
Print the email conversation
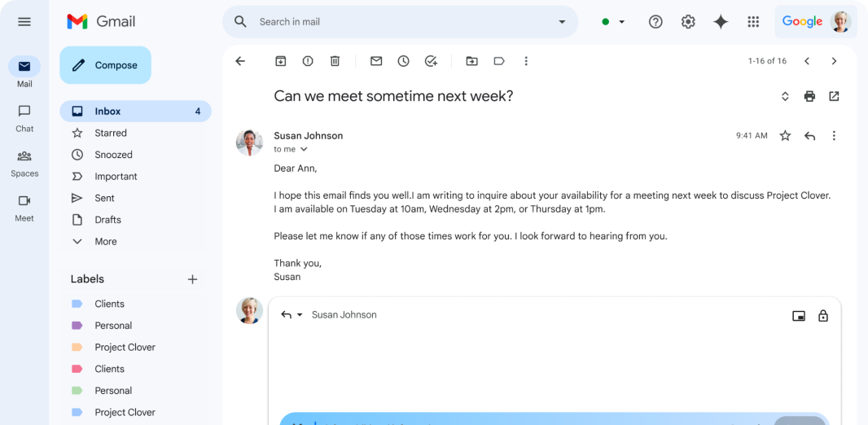click(810, 96)
